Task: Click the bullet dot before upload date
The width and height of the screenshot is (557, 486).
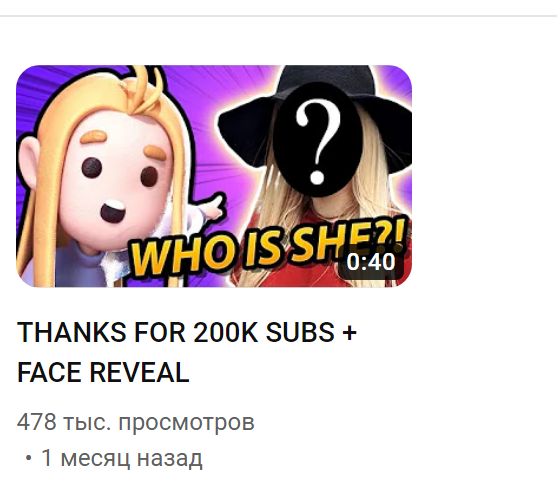Action: (29, 459)
